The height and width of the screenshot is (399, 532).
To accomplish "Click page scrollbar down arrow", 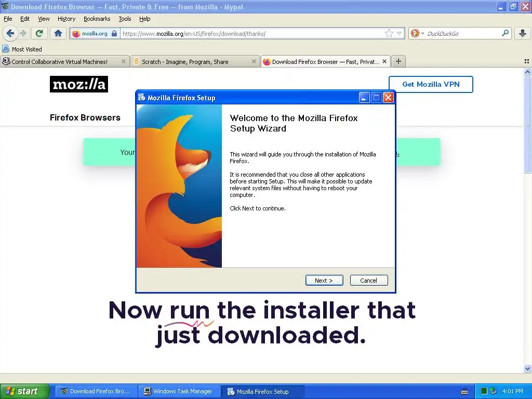I will click(527, 368).
